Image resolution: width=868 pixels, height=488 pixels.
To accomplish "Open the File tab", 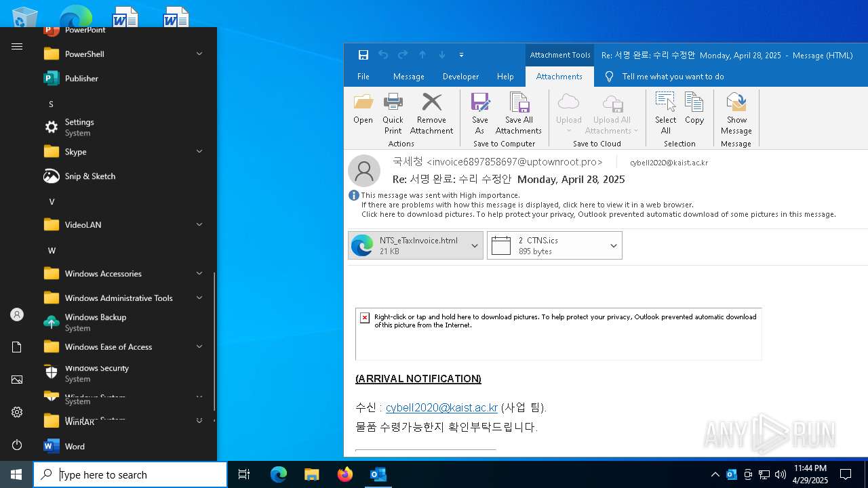I will tap(363, 77).
